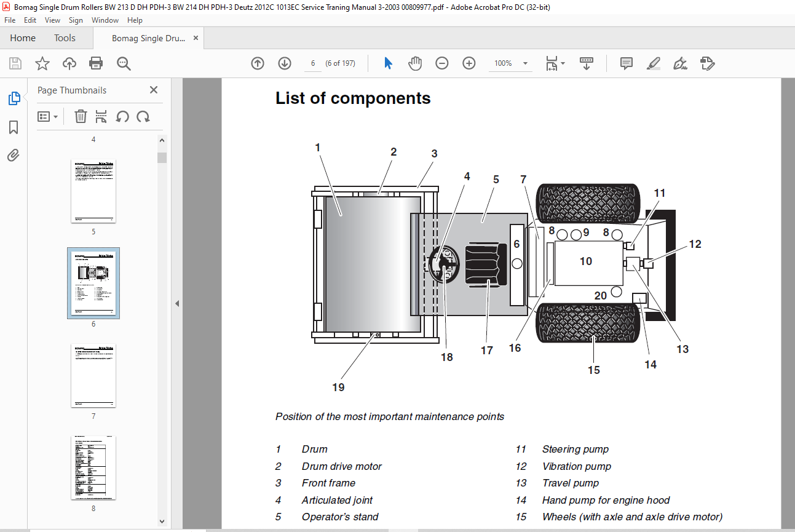The image size is (795, 532).
Task: Select page 8 thumbnail
Action: [93, 468]
